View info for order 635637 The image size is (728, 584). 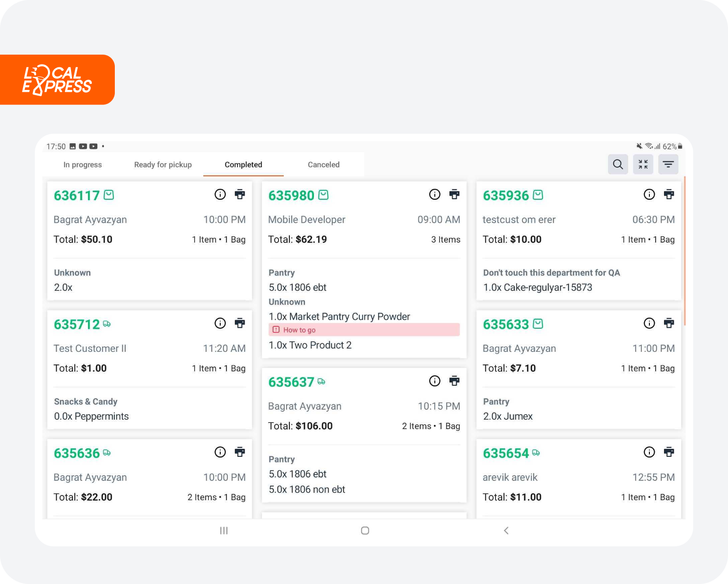tap(435, 381)
